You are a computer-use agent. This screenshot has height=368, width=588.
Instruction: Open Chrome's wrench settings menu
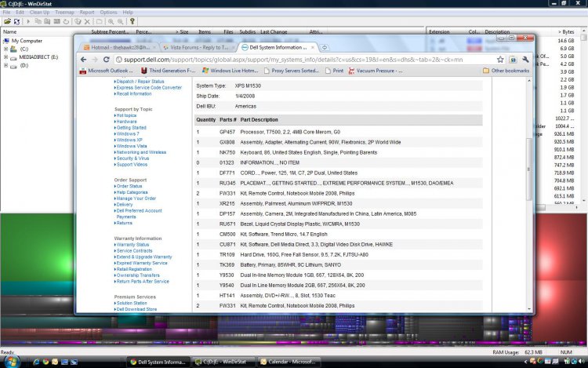525,60
